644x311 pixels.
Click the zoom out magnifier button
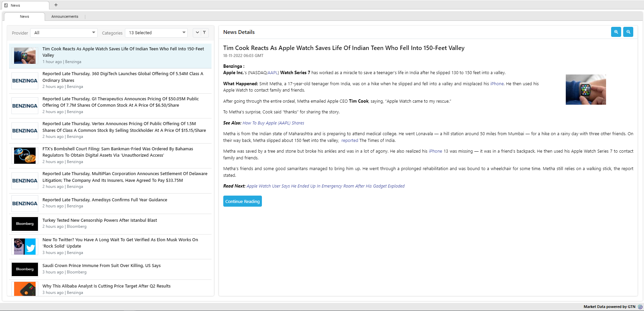(x=628, y=32)
